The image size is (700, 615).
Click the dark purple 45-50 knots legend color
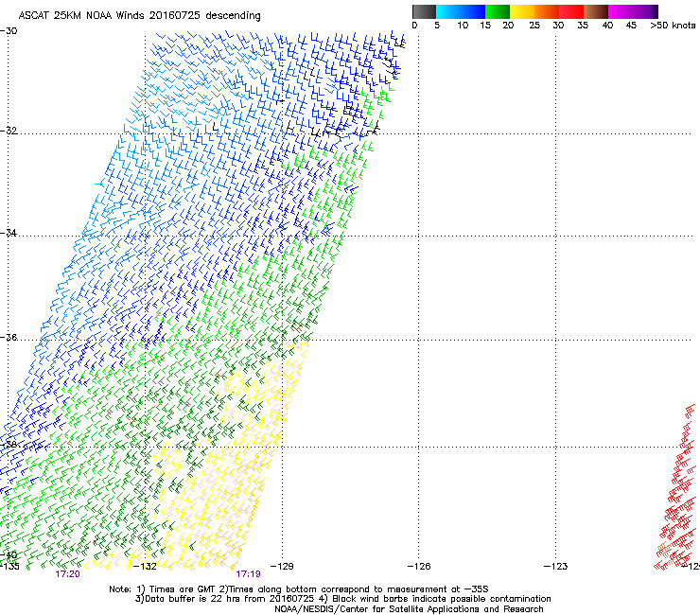pyautogui.click(x=645, y=11)
